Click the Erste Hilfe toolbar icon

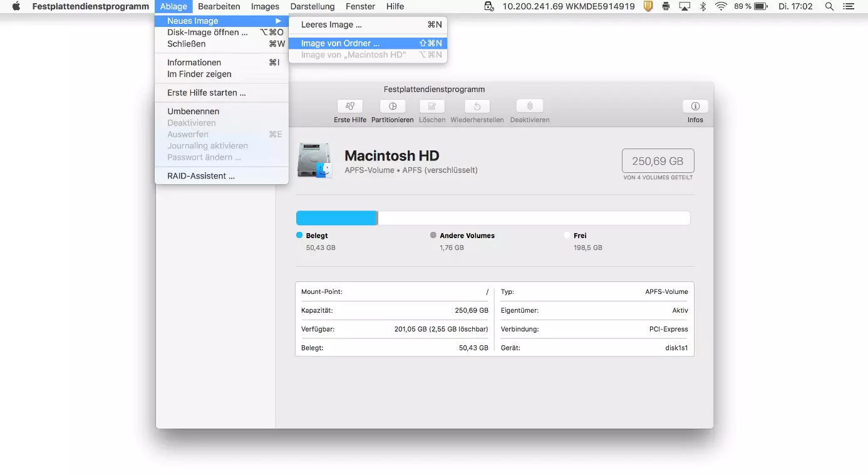coord(350,107)
